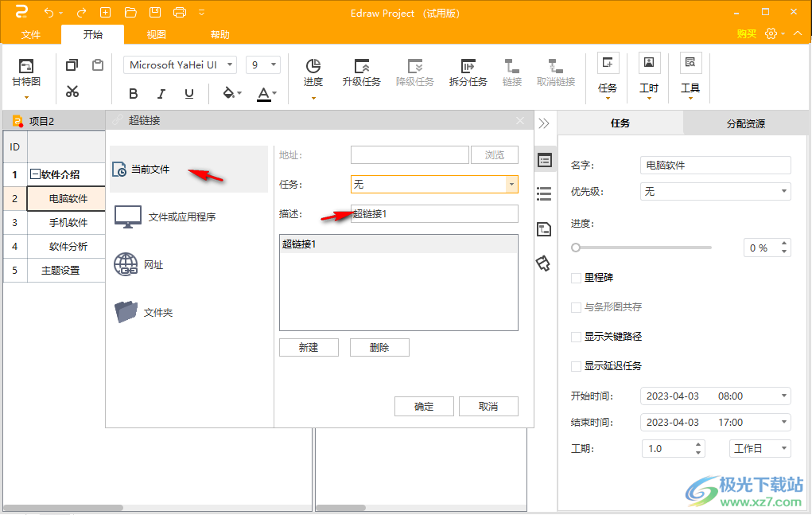Image resolution: width=812 pixels, height=515 pixels.
Task: Click 升级任务 promote task icon
Action: coord(362,72)
